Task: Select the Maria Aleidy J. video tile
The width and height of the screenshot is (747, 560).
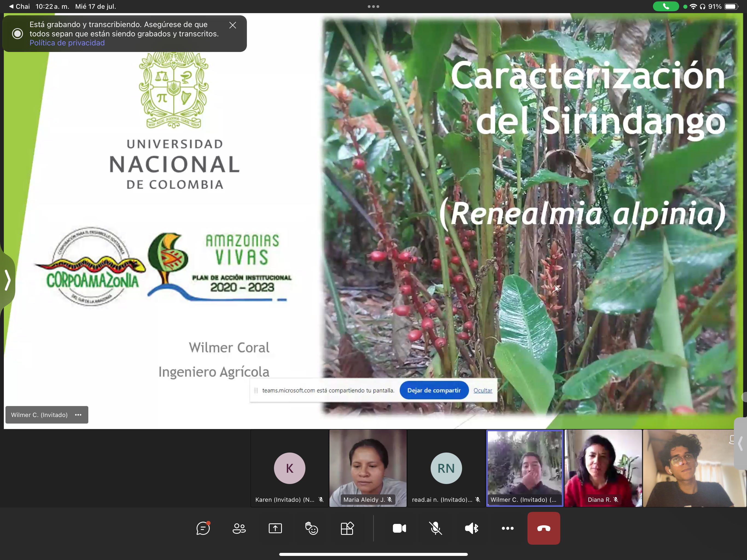Action: (x=368, y=468)
